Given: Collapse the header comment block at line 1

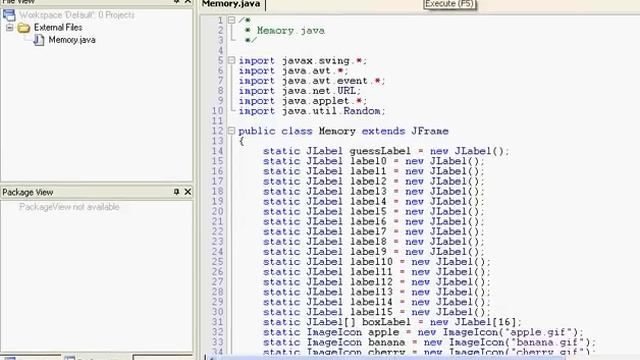Looking at the screenshot, I should pyautogui.click(x=231, y=20).
